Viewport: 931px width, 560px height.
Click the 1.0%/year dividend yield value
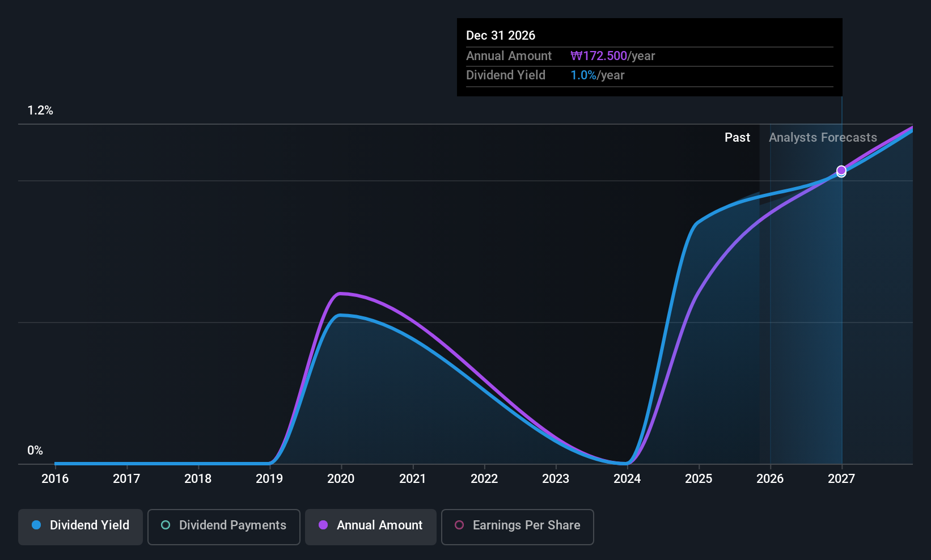(597, 75)
